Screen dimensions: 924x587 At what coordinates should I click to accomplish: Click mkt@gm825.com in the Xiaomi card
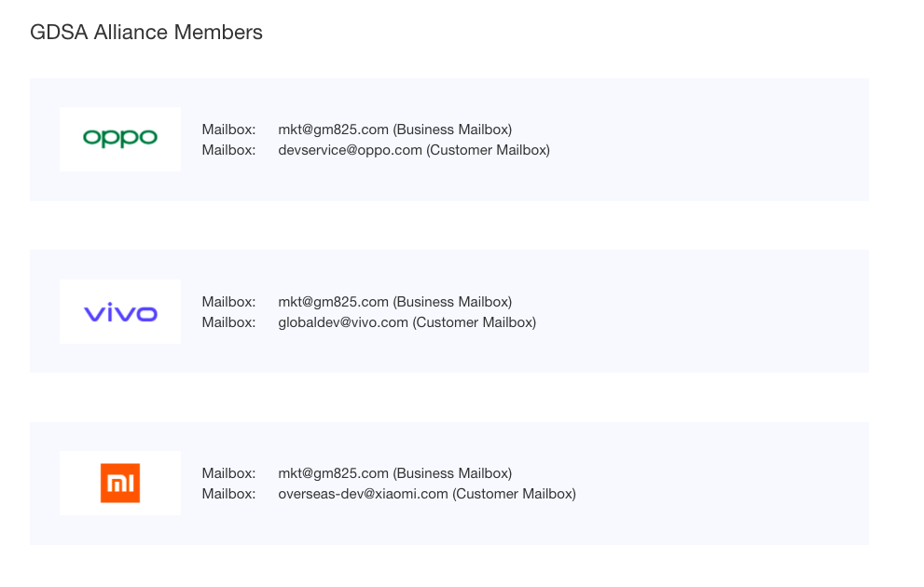pyautogui.click(x=333, y=473)
